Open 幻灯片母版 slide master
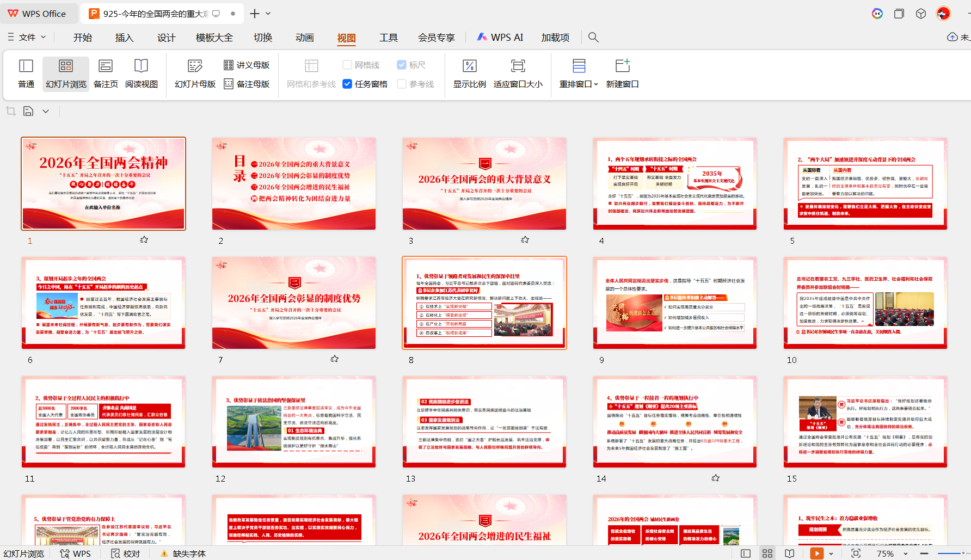The width and height of the screenshot is (971, 560). pyautogui.click(x=195, y=74)
